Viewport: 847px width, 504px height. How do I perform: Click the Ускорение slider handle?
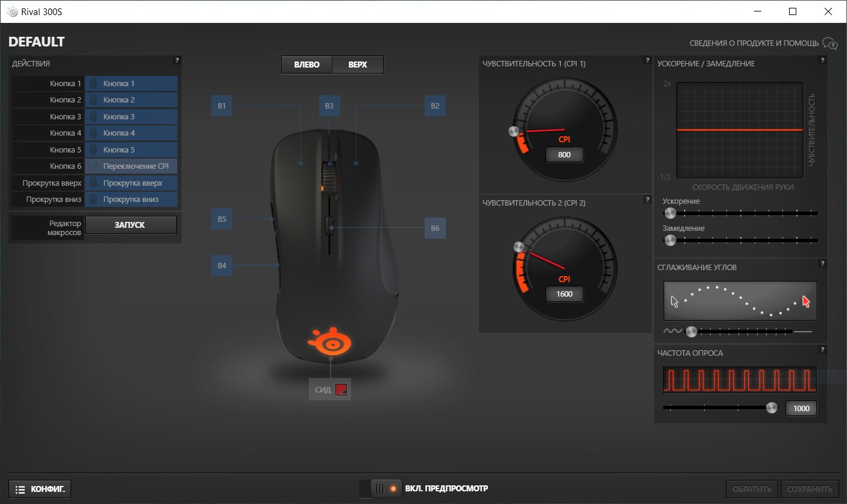[670, 213]
